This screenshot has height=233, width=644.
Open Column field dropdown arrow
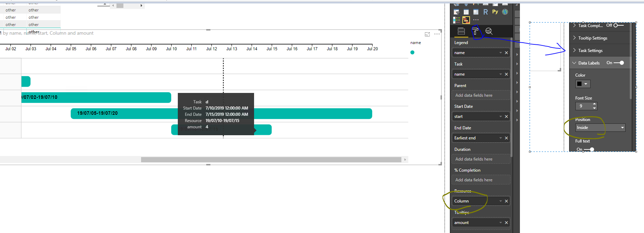click(x=501, y=201)
